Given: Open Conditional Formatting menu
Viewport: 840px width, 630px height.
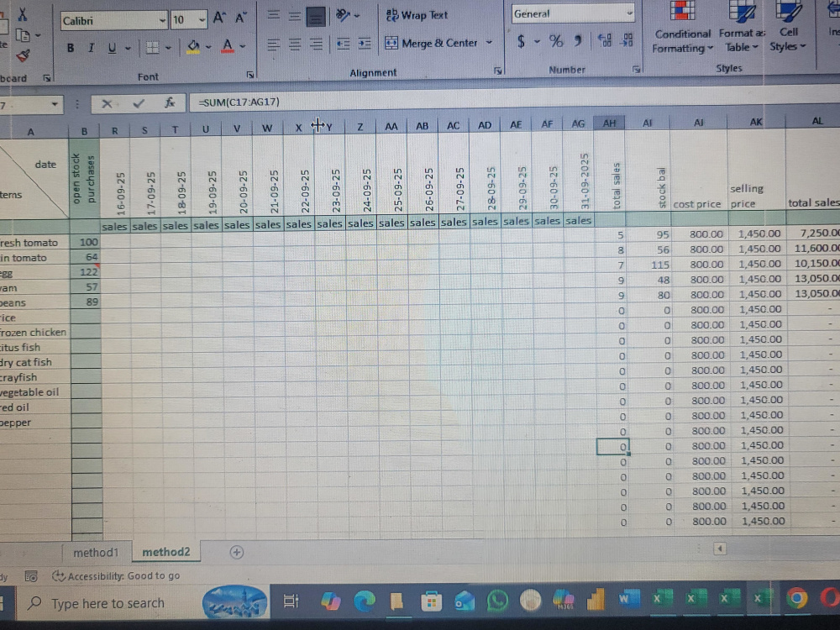Looking at the screenshot, I should [x=682, y=28].
